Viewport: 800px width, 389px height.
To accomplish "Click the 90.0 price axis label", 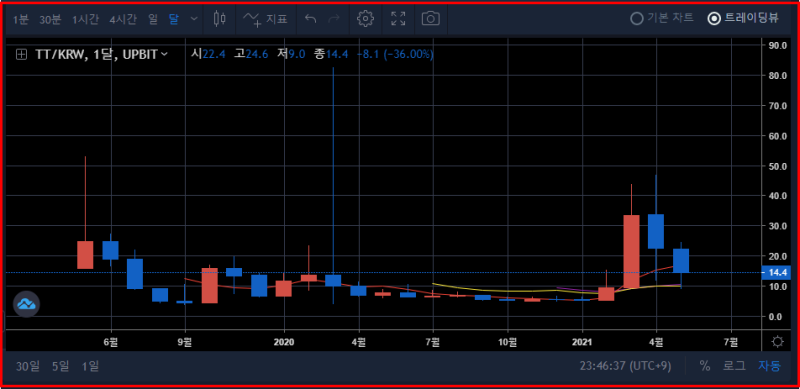I will pyautogui.click(x=778, y=45).
